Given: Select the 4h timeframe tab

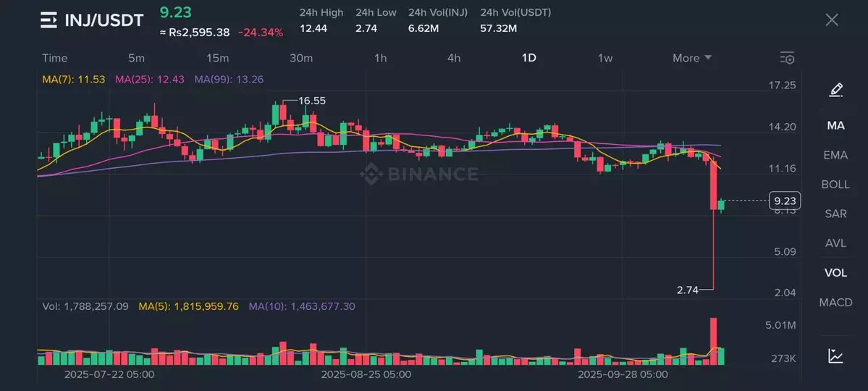Looking at the screenshot, I should click(x=454, y=58).
